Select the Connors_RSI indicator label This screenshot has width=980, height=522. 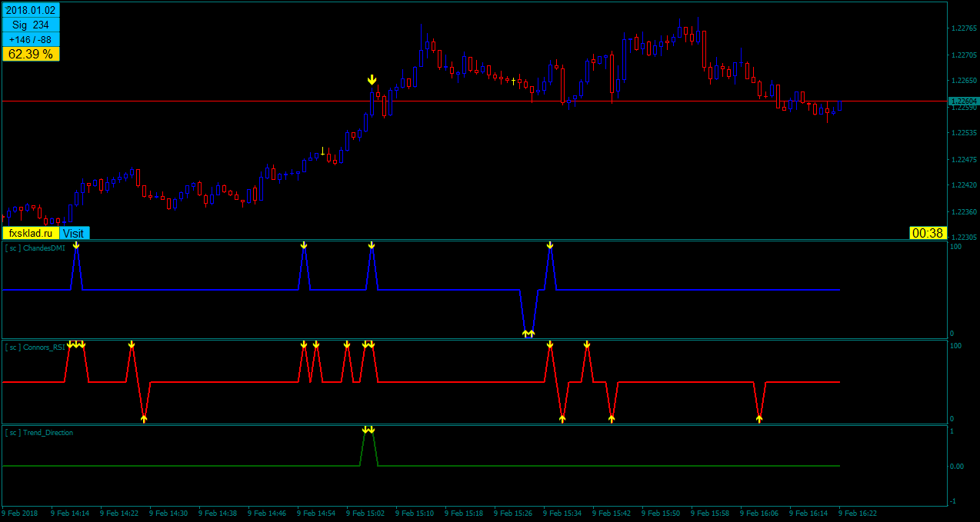pyautogui.click(x=35, y=347)
